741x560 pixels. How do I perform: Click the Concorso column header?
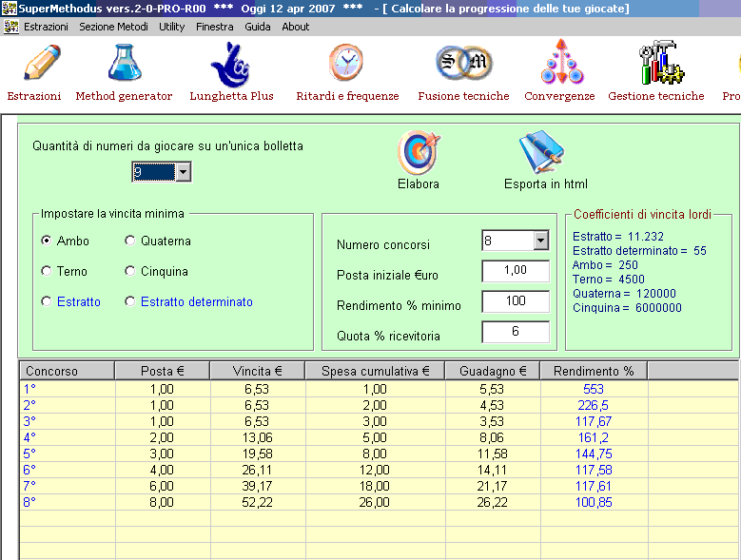pyautogui.click(x=68, y=371)
